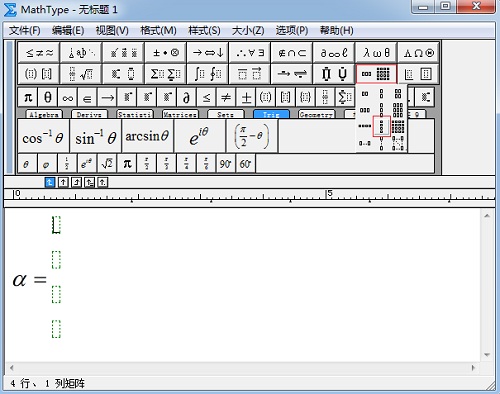Choose the 3x3 matrix template in dropdown
This screenshot has width=500, height=394.
pyautogui.click(x=398, y=110)
